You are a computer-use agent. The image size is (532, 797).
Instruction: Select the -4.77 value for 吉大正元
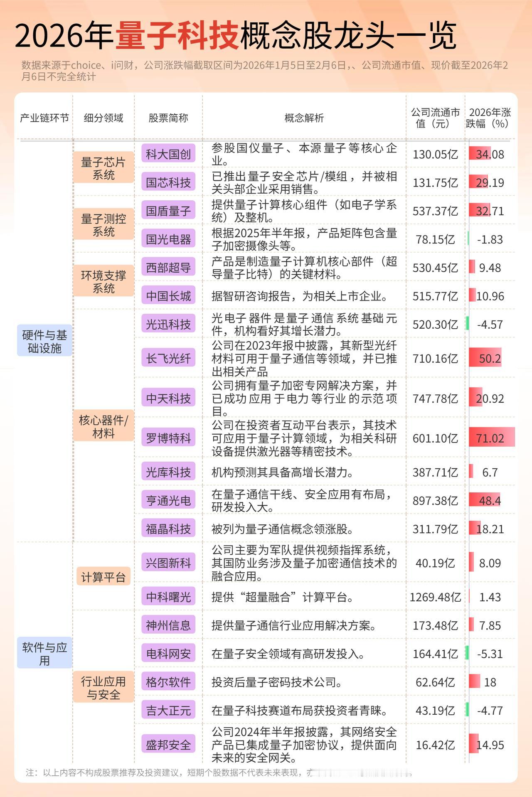[x=490, y=710]
